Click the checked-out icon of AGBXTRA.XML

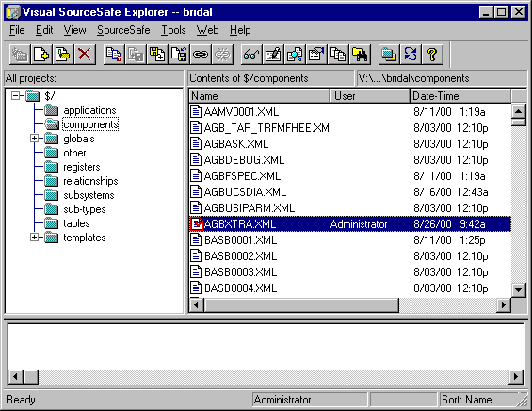click(196, 223)
